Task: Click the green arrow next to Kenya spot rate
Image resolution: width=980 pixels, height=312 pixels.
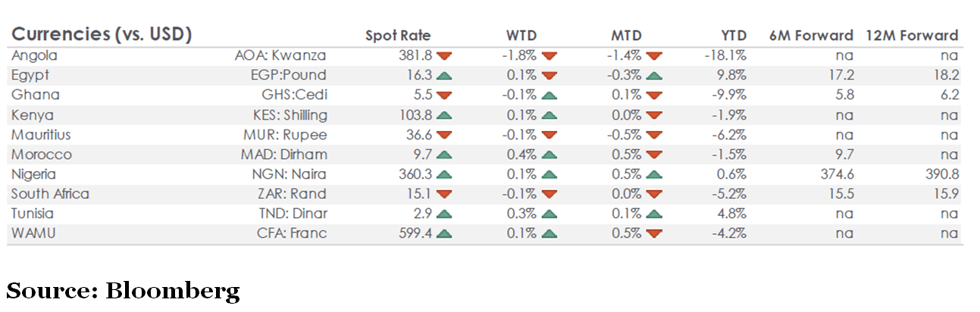Action: click(445, 115)
